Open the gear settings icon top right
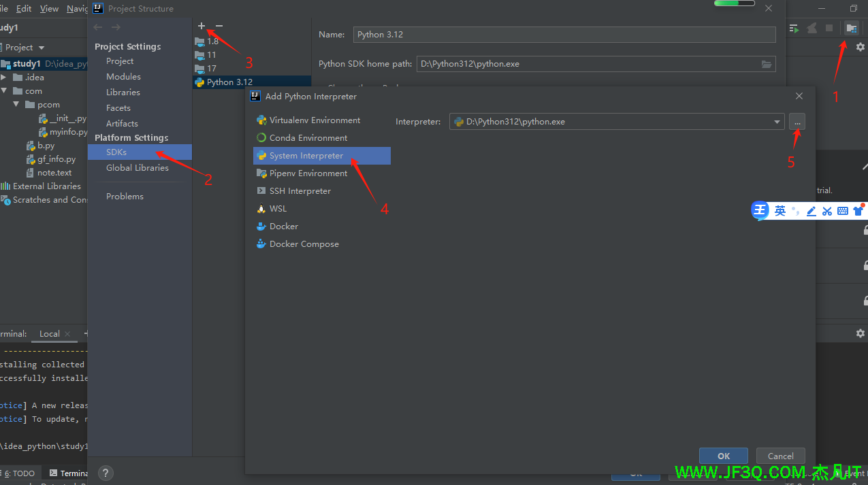 pyautogui.click(x=860, y=47)
